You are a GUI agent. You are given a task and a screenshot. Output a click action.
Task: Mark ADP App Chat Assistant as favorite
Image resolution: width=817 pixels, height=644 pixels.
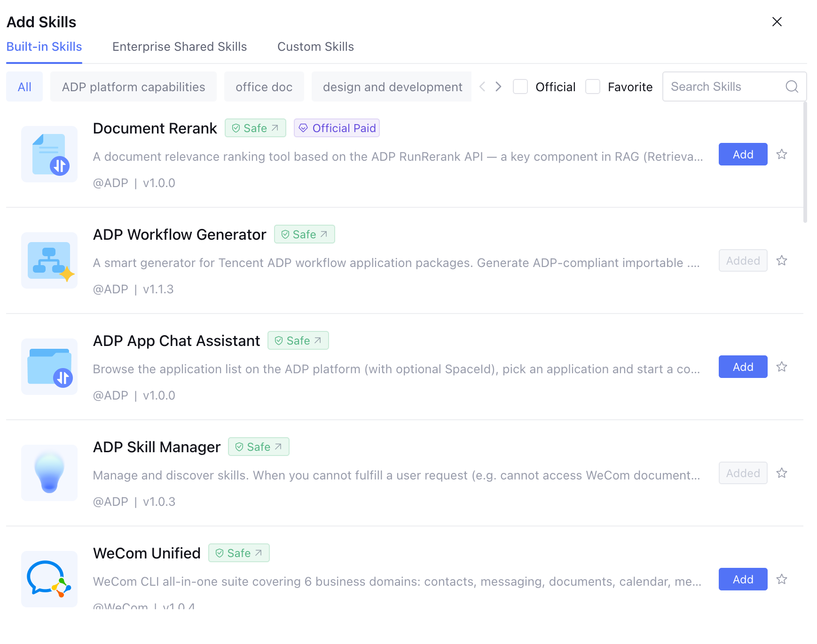pyautogui.click(x=782, y=367)
